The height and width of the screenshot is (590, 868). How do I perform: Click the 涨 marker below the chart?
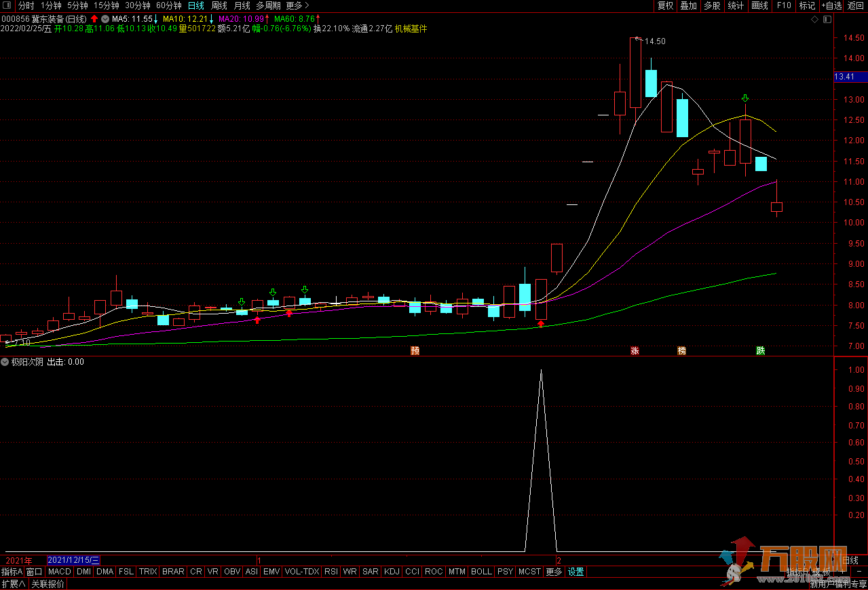(635, 351)
